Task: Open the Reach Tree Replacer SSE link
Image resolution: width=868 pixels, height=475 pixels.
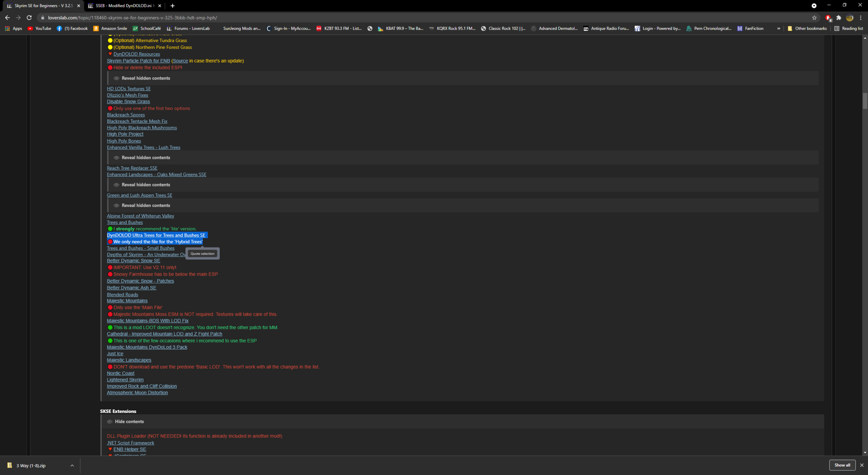Action: [132, 168]
